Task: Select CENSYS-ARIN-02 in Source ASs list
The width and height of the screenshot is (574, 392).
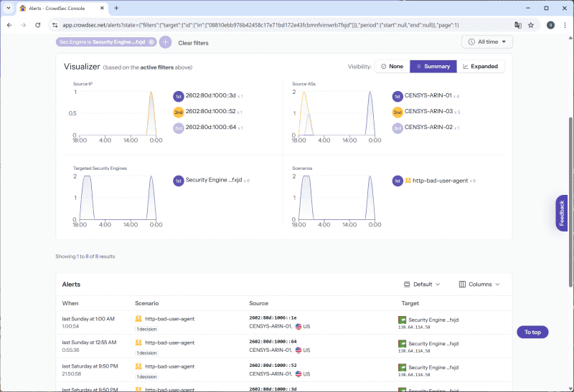Action: point(428,128)
